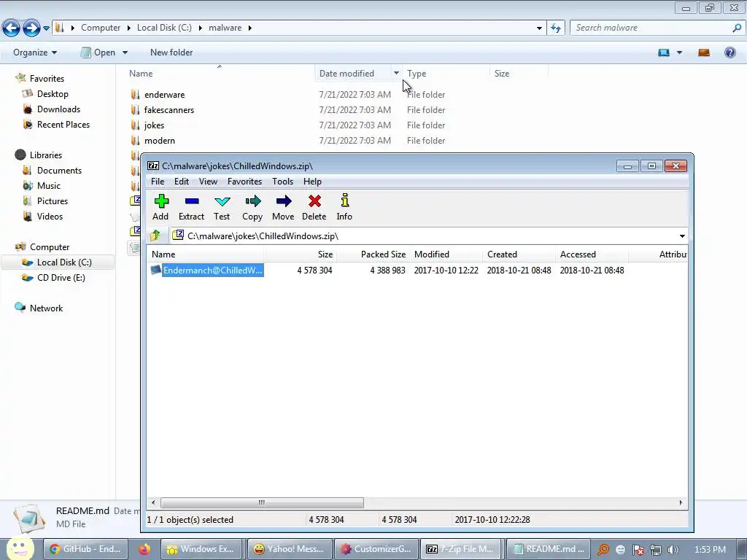Click the 7-Zip horizontal scrollbar thumb
Viewport: 747px width, 560px height.
coord(262,502)
